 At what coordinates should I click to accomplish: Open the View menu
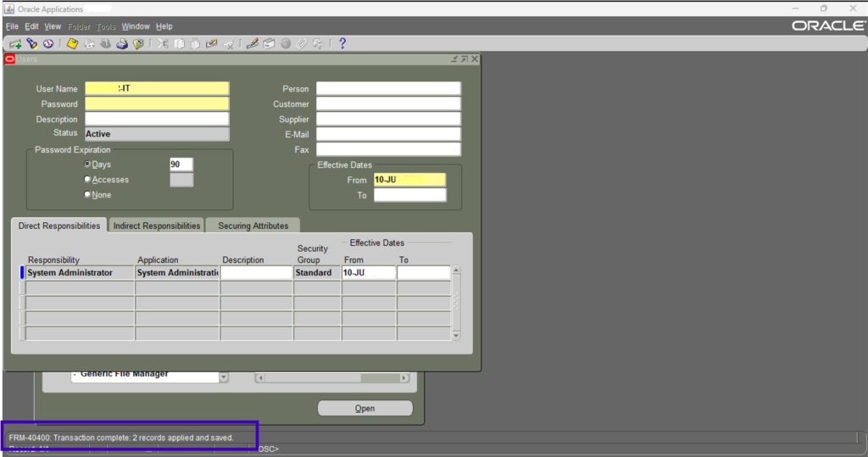pos(53,26)
